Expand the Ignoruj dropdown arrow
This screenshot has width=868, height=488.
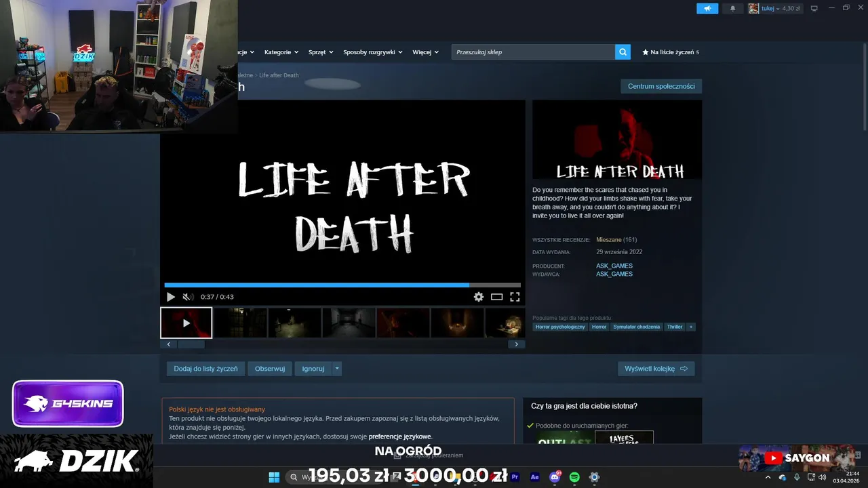point(337,369)
